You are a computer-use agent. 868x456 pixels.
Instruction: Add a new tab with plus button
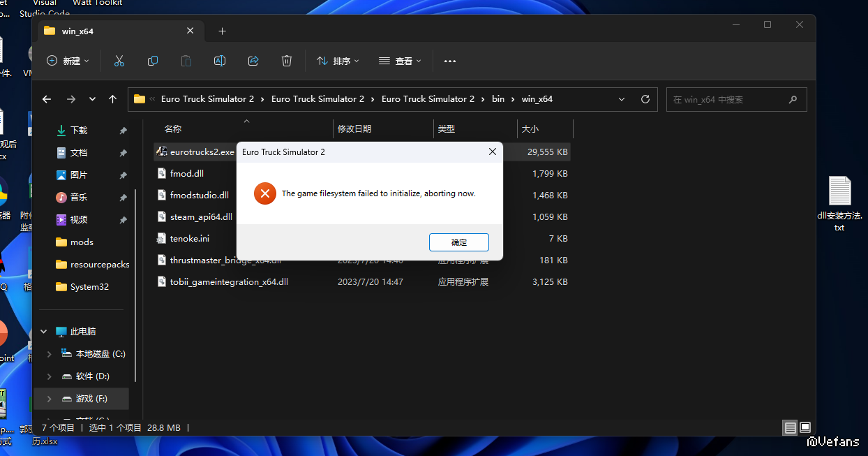click(222, 31)
